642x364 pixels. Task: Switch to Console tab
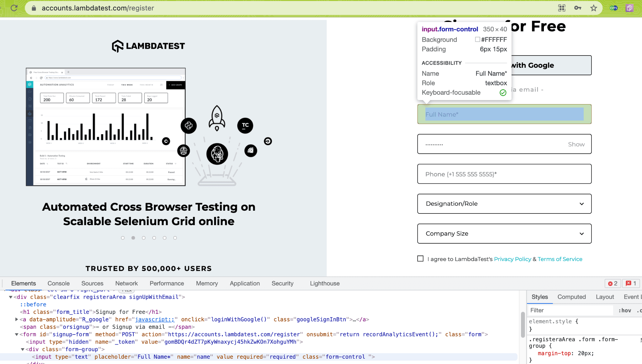coord(59,283)
